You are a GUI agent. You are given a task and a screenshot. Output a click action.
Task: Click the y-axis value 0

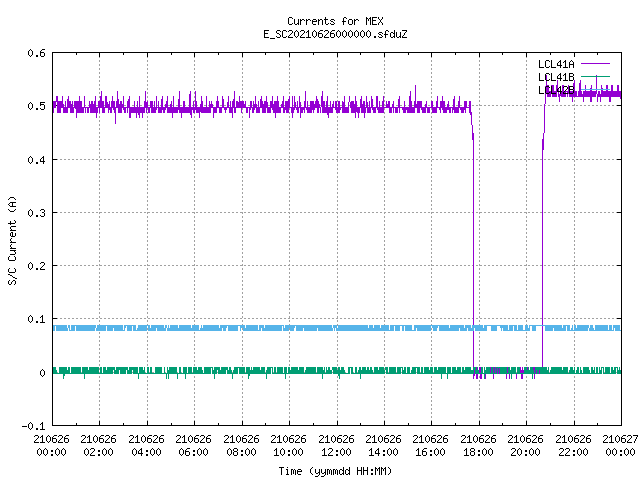point(42,373)
